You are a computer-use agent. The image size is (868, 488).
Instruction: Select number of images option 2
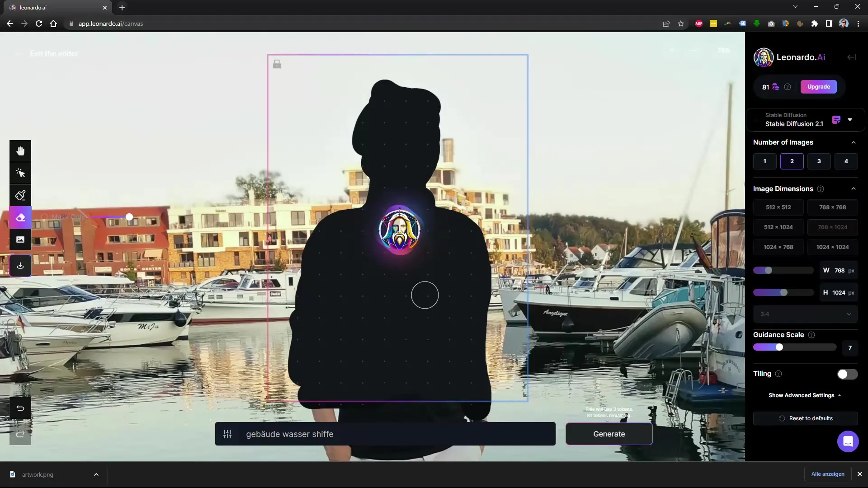tap(792, 161)
